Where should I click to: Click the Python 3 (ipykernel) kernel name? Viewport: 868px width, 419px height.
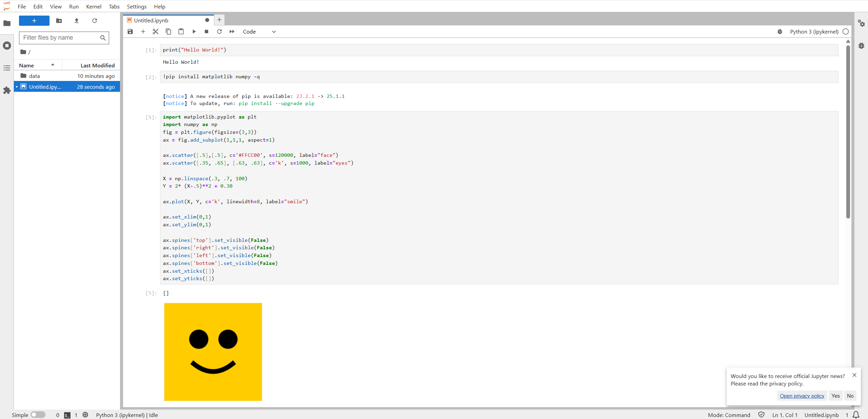pos(814,32)
